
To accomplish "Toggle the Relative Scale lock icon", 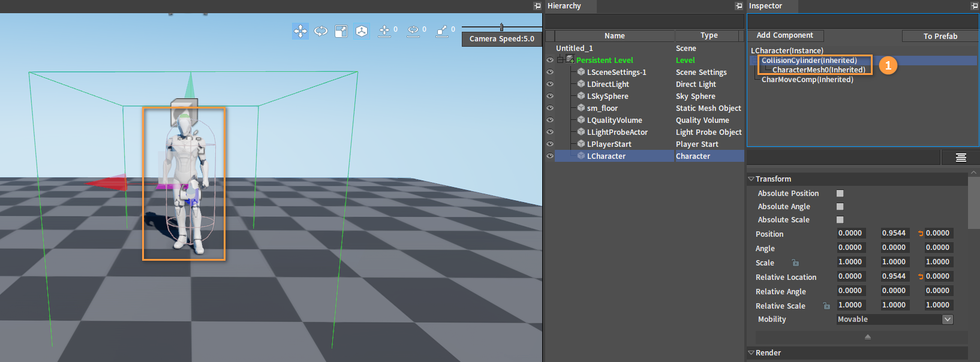I will coord(826,306).
